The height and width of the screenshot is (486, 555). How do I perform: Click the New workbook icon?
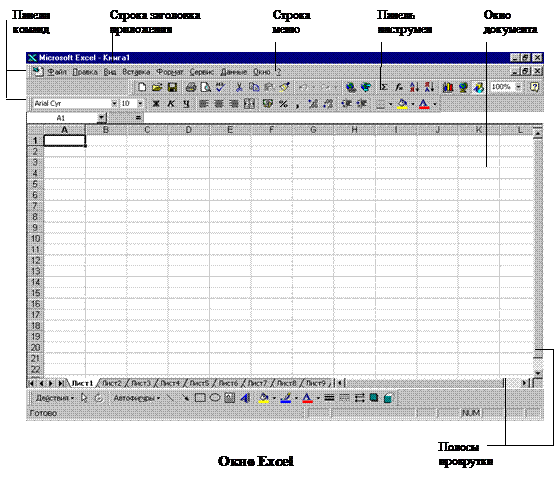pos(142,87)
